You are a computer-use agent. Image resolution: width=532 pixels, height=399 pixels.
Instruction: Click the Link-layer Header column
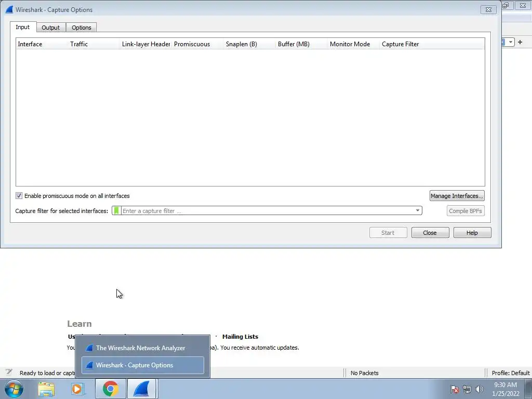(146, 44)
